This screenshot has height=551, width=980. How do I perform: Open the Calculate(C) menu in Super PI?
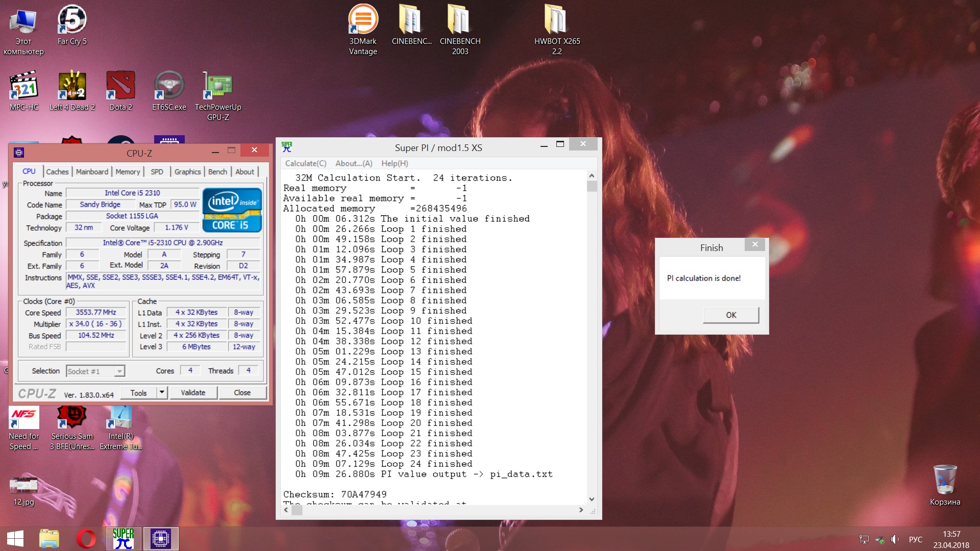(305, 163)
